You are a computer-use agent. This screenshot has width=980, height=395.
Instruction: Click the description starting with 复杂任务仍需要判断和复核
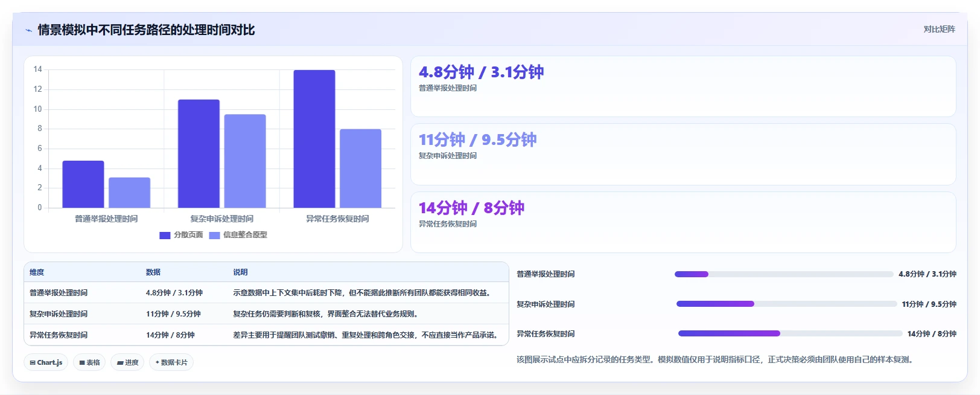[x=327, y=314]
